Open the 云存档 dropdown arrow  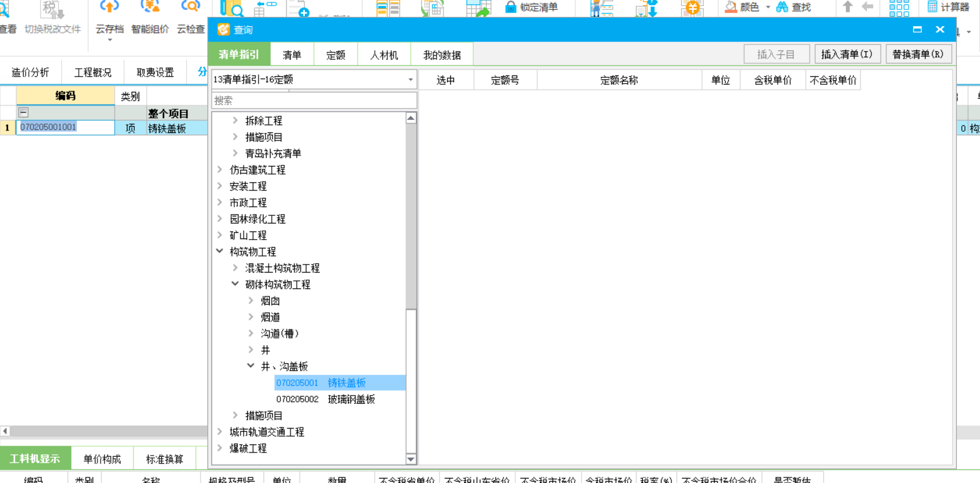[109, 40]
